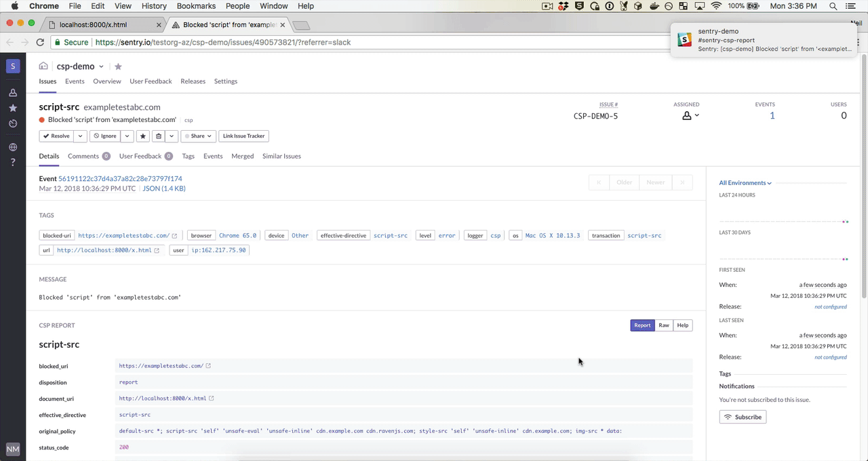Delete issue with trash icon
This screenshot has height=461, width=868.
pyautogui.click(x=159, y=136)
